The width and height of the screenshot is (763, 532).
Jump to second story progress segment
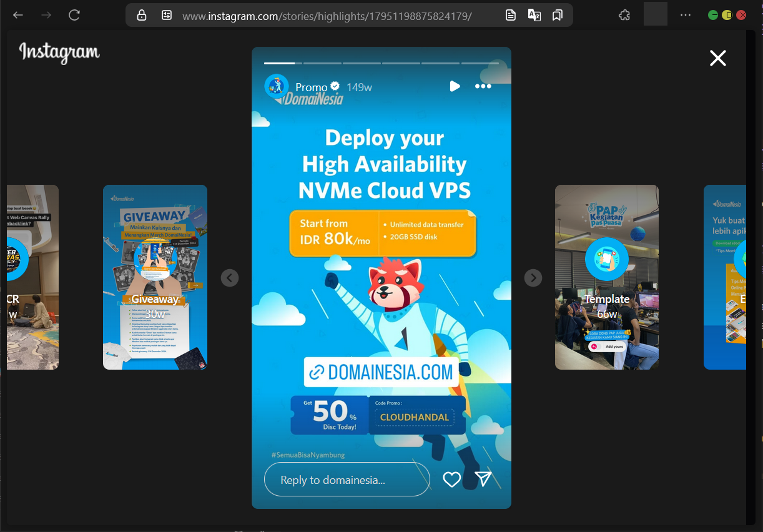[x=322, y=63]
